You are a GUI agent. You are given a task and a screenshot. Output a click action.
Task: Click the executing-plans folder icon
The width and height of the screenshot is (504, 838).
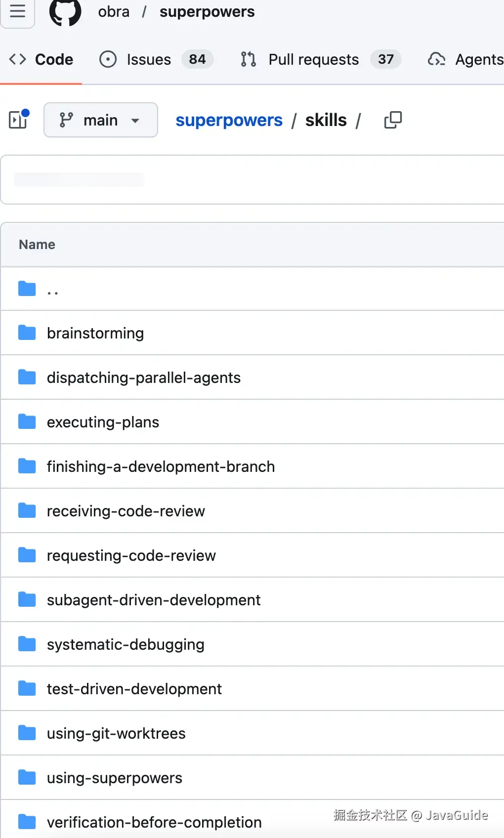(27, 422)
